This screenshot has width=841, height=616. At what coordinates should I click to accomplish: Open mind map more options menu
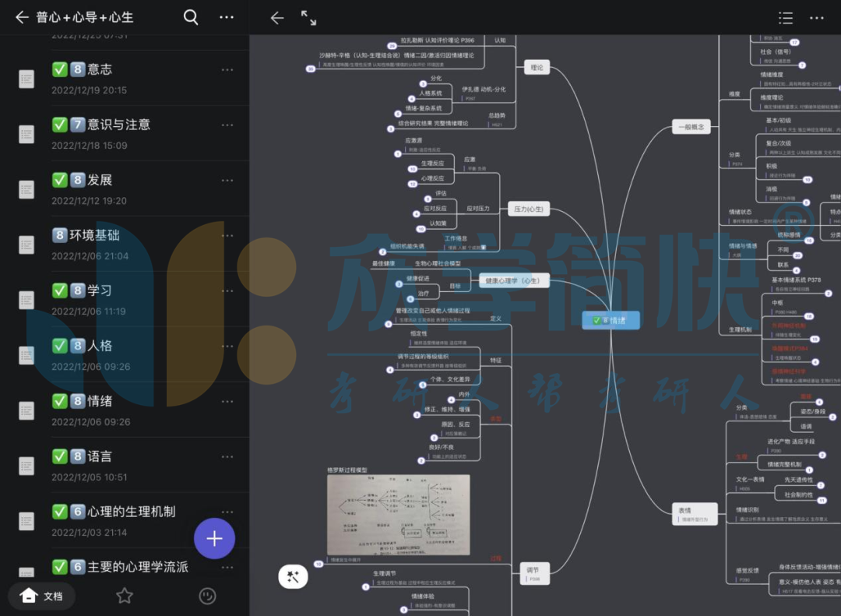pos(816,18)
